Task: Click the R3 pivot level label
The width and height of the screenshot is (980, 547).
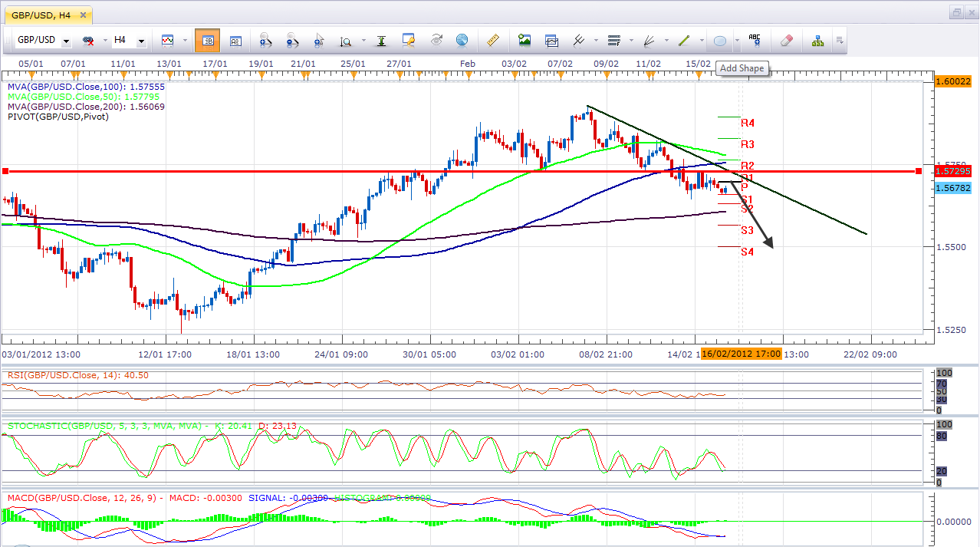Action: click(x=748, y=144)
